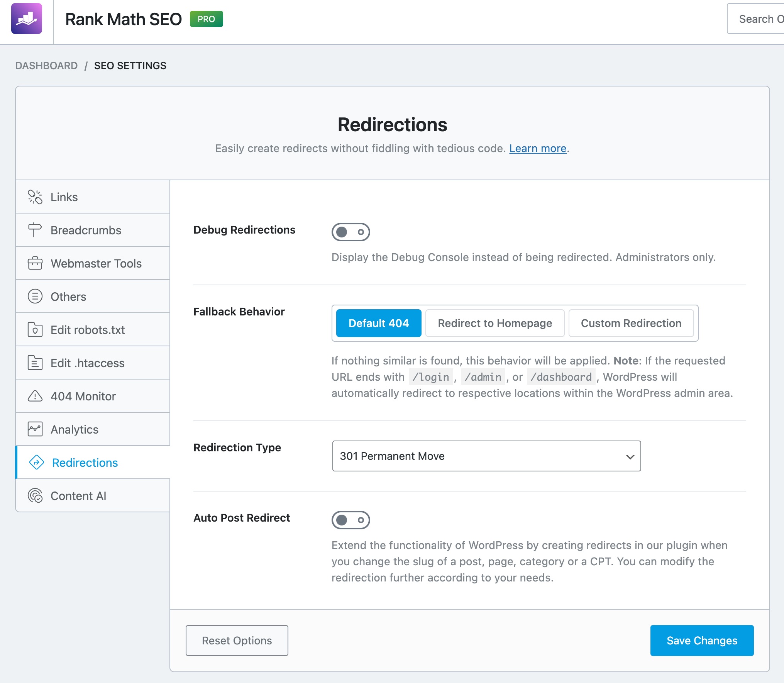Open the Links settings tab
The width and height of the screenshot is (784, 683).
(x=93, y=197)
